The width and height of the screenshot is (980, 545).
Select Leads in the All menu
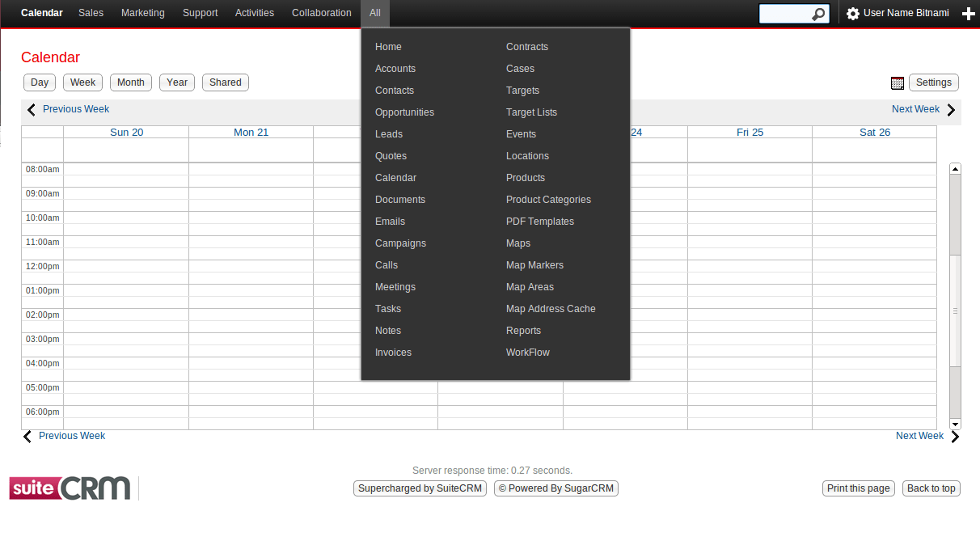click(x=389, y=133)
